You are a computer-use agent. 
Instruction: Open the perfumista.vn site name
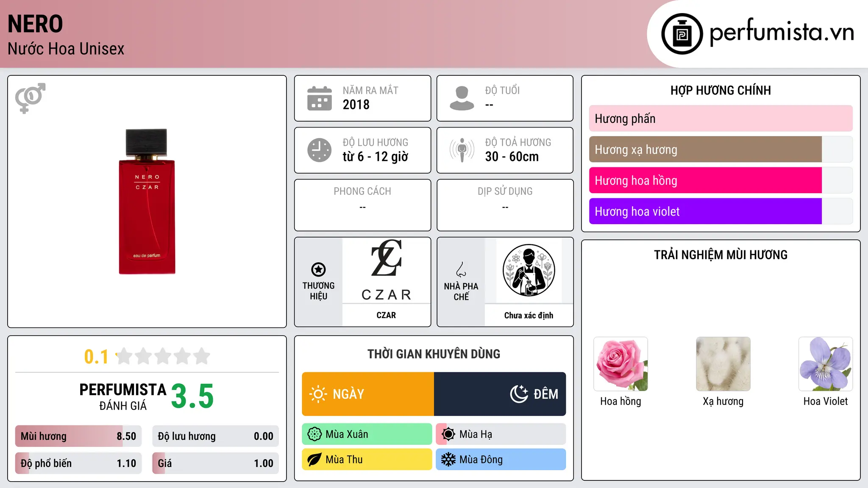pyautogui.click(x=782, y=33)
